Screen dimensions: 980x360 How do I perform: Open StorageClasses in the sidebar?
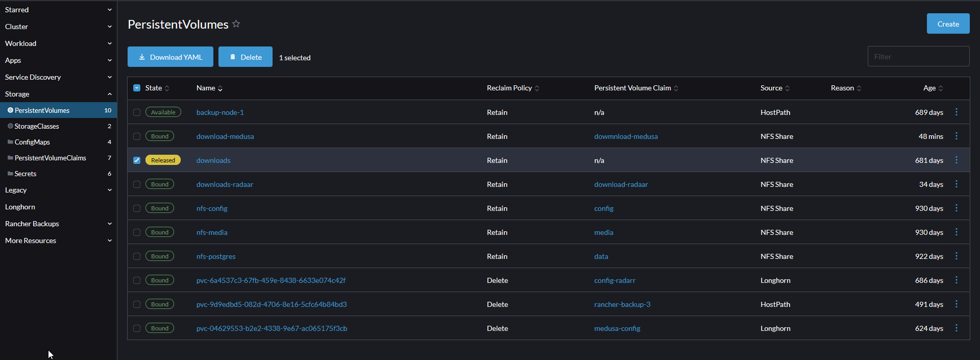(37, 126)
